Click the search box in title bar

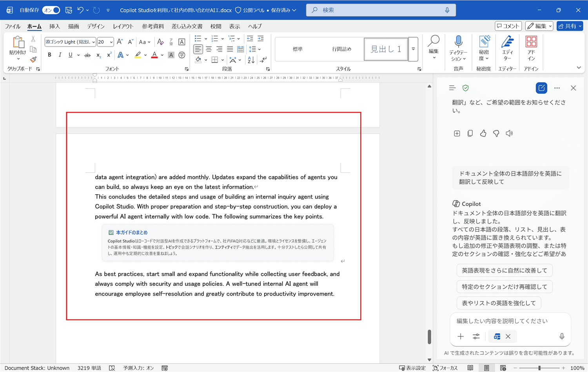(x=381, y=10)
